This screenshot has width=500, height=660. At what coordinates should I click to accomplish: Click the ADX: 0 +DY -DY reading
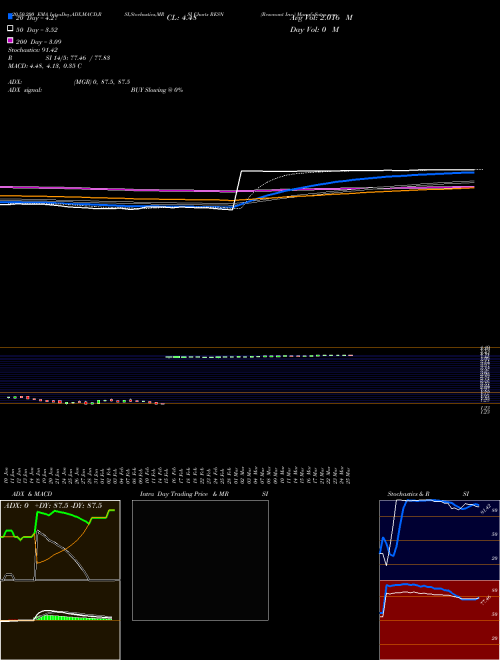53,506
